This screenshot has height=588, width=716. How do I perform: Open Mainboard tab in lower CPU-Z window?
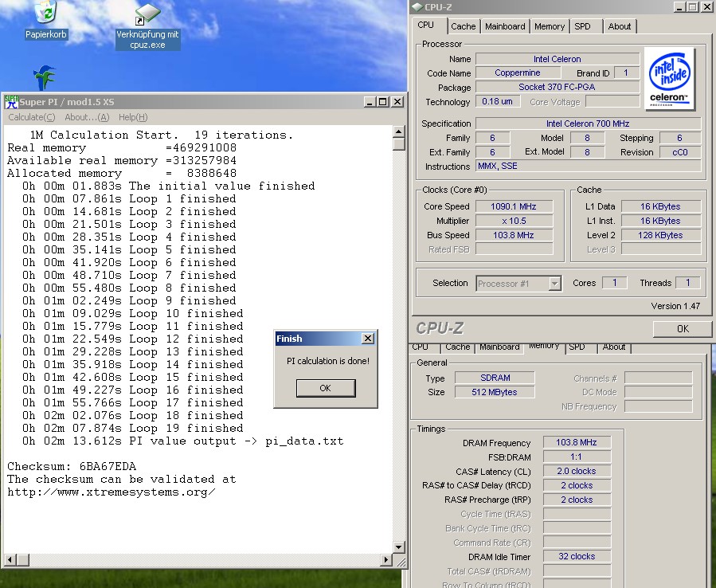click(x=499, y=347)
